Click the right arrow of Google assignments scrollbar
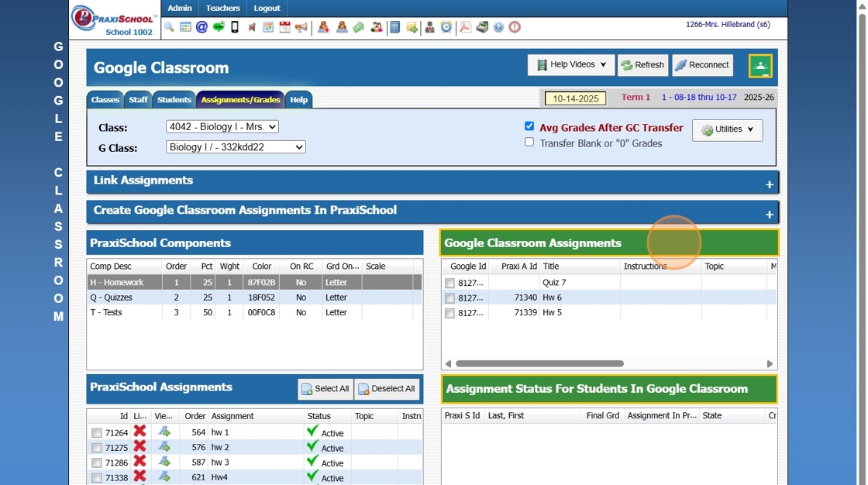868x485 pixels. (770, 364)
